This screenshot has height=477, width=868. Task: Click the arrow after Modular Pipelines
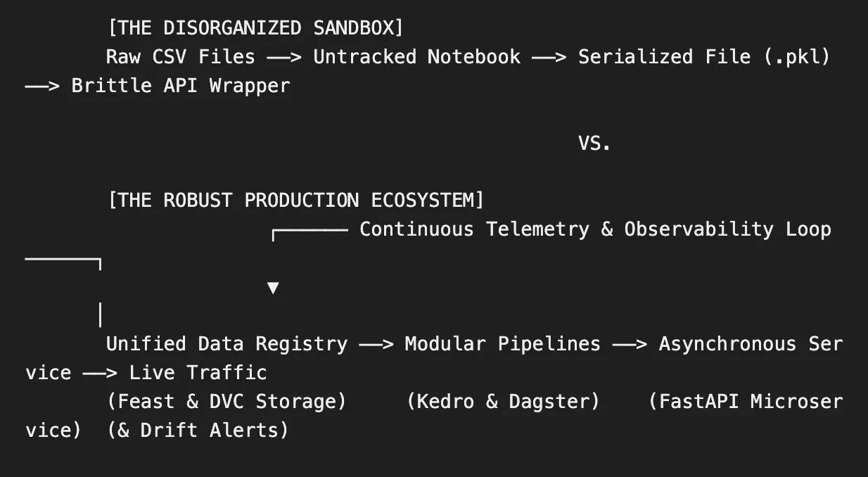point(630,344)
